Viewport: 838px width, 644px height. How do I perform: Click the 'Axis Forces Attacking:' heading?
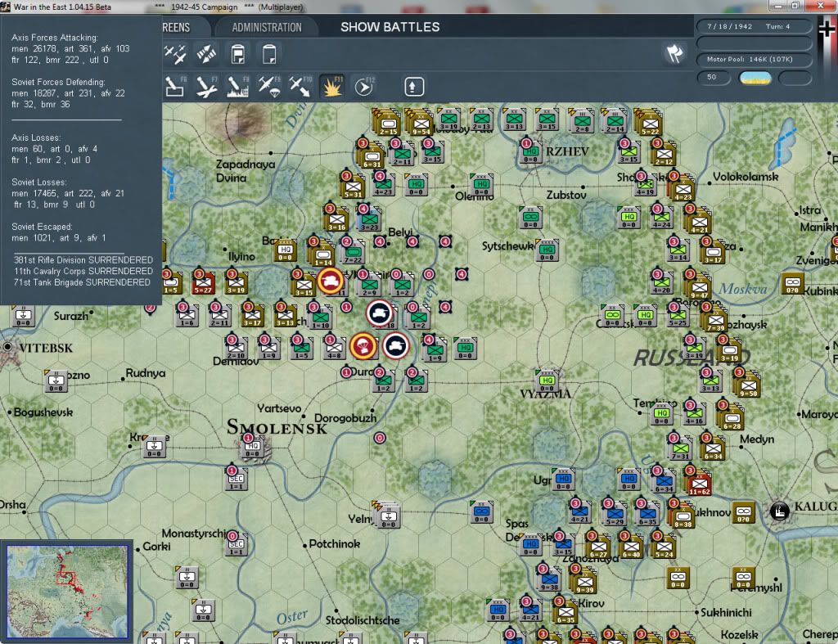(55, 38)
